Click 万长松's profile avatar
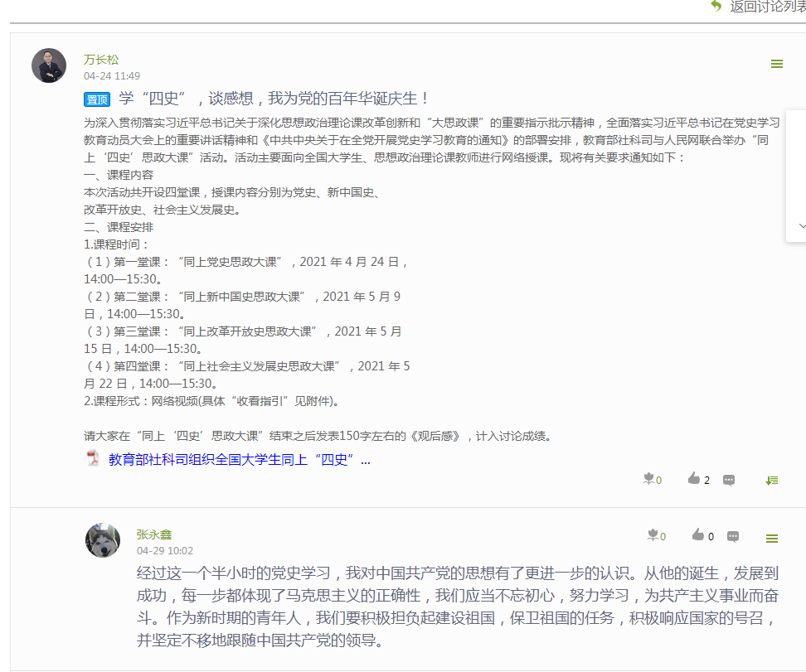Viewport: 806px width, 672px height. click(x=49, y=65)
